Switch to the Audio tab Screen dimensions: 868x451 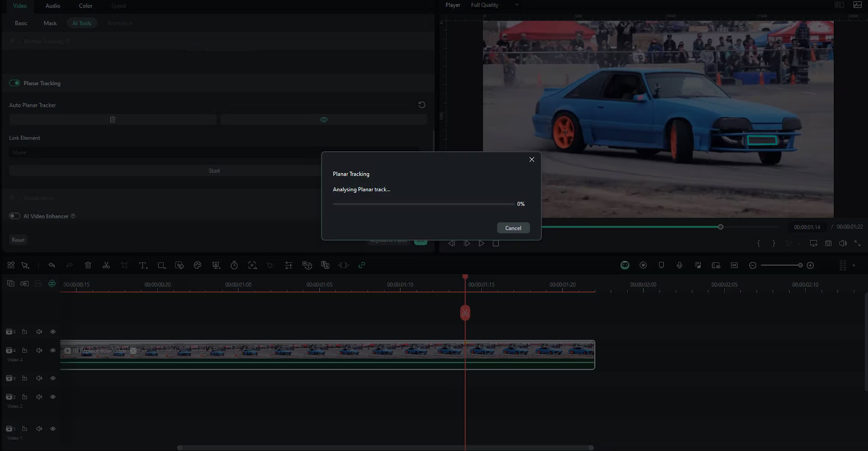(x=53, y=6)
